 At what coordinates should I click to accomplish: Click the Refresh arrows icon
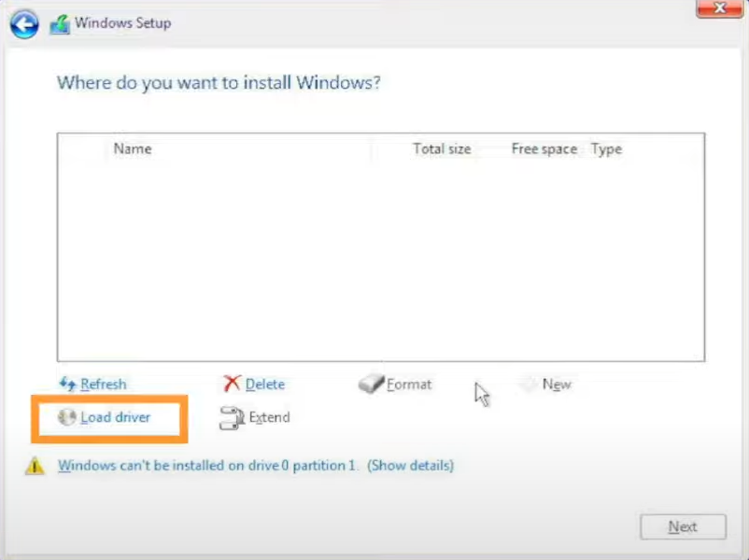67,384
